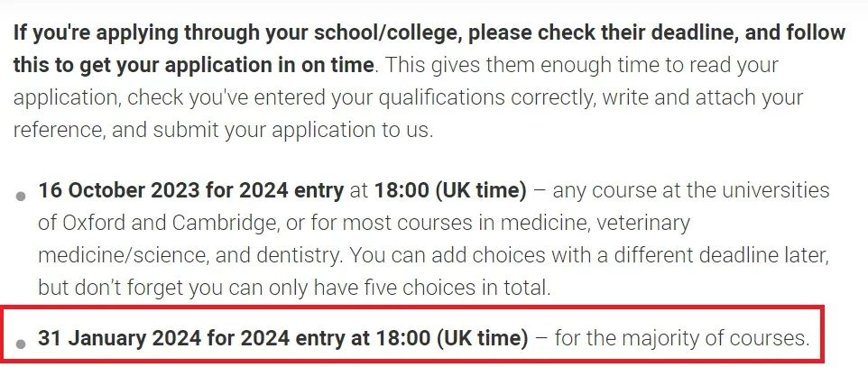Click the bold 'this to get your application in on time'
Screen dimensions: 868x367
(x=194, y=65)
